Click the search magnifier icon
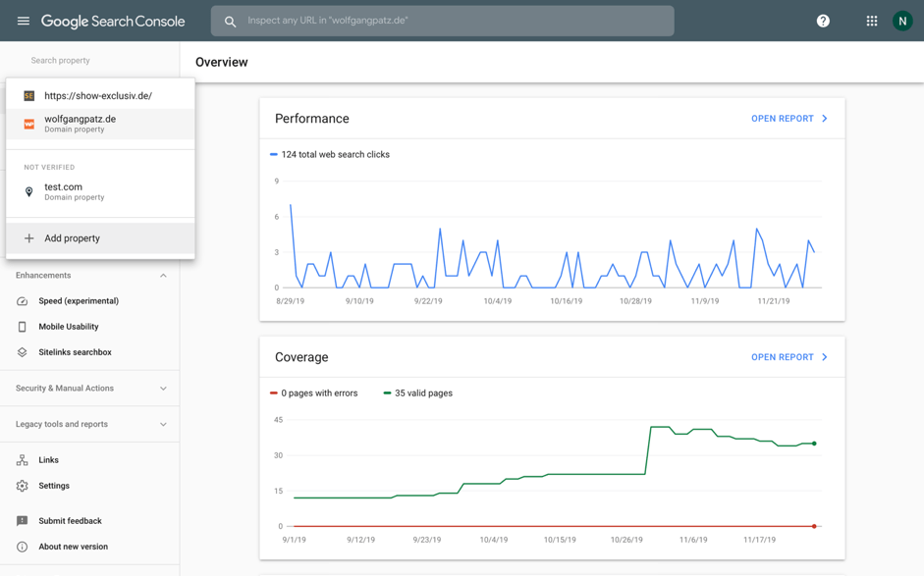 (231, 22)
